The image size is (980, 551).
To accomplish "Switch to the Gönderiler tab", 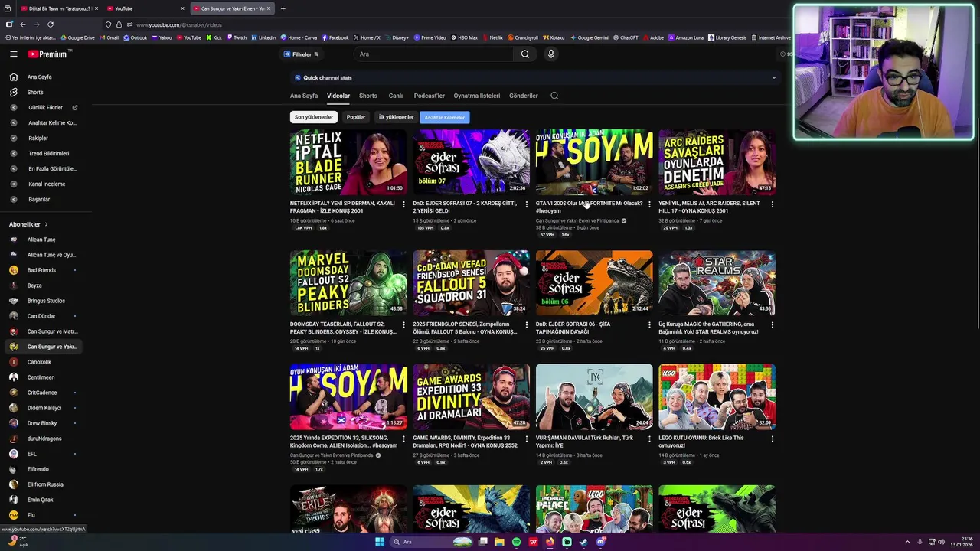I will (524, 96).
